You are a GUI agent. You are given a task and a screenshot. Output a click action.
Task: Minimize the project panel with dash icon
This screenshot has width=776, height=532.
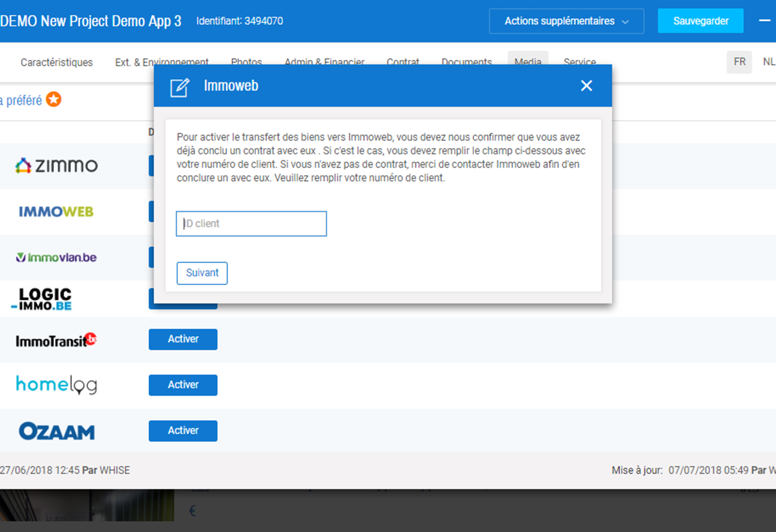(764, 20)
